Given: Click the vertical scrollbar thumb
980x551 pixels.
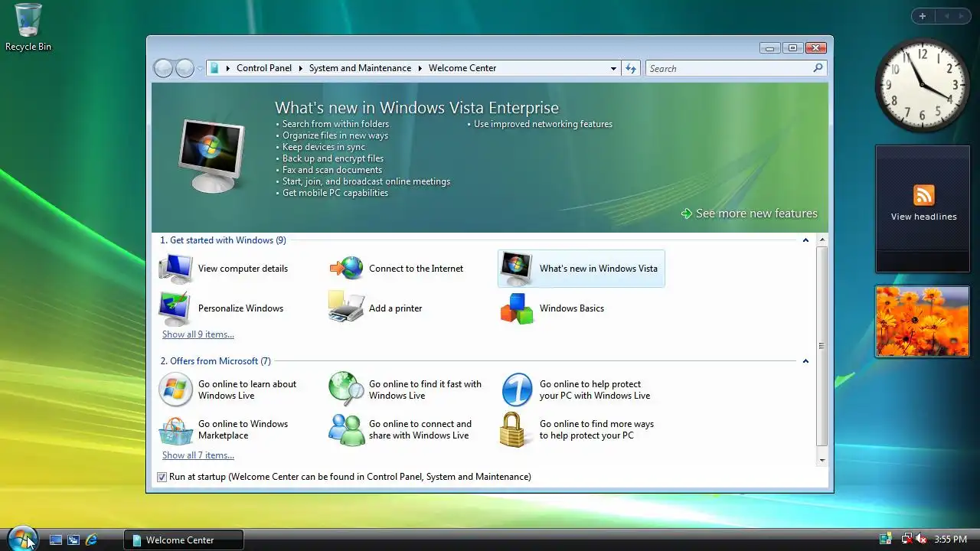Looking at the screenshot, I should (x=822, y=346).
